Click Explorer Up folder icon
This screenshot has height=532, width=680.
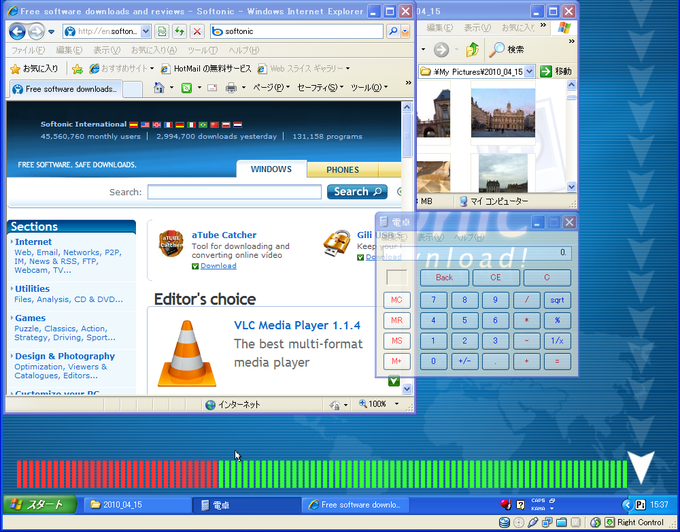(472, 49)
